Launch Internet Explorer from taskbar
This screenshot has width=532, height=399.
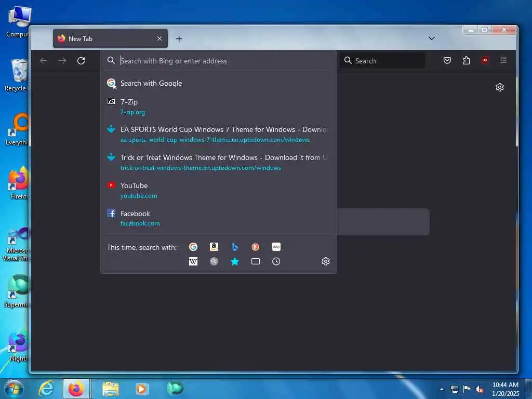point(46,389)
